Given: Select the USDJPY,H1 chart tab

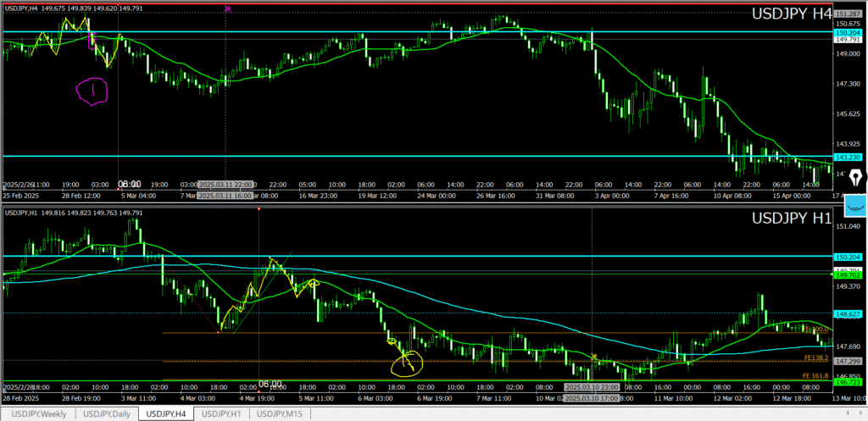Looking at the screenshot, I should [x=222, y=413].
